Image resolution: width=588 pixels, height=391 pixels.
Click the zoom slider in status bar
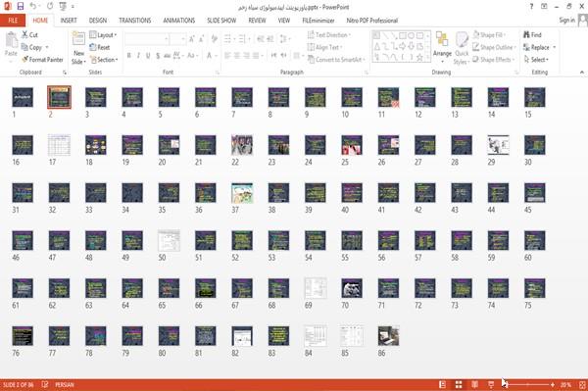(527, 384)
